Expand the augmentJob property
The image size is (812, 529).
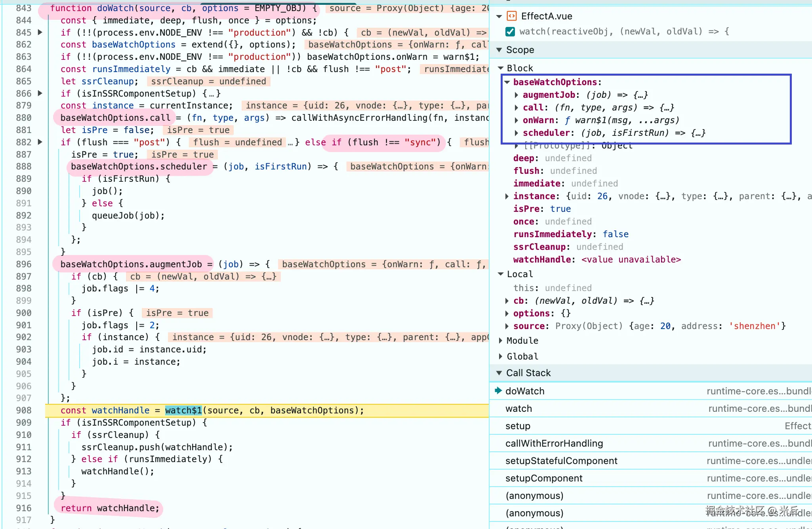click(516, 95)
